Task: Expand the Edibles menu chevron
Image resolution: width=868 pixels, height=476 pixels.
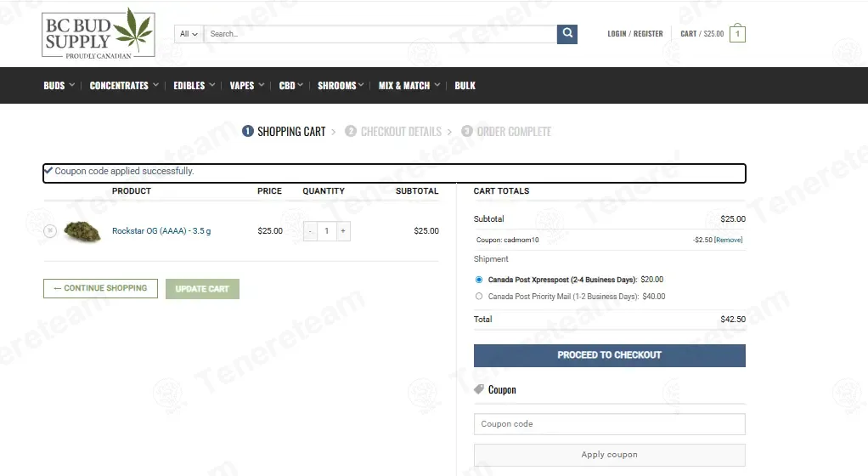Action: [x=212, y=85]
